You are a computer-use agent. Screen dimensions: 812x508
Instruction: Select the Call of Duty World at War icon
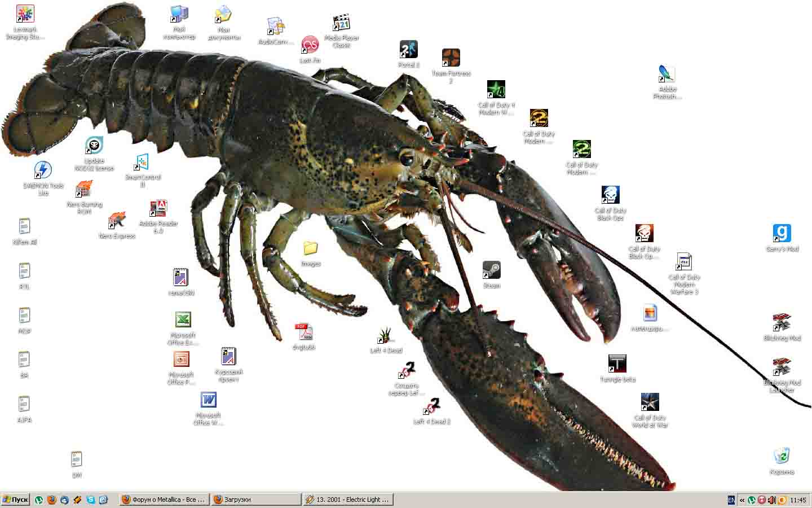coord(650,403)
